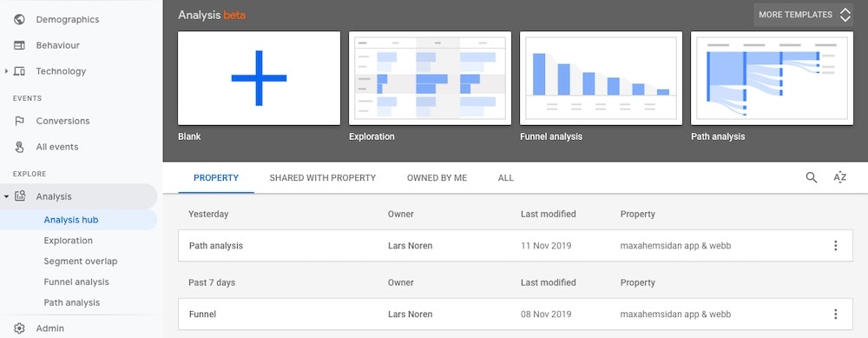Open Exploration in the sidebar
868x338 pixels.
(68, 241)
